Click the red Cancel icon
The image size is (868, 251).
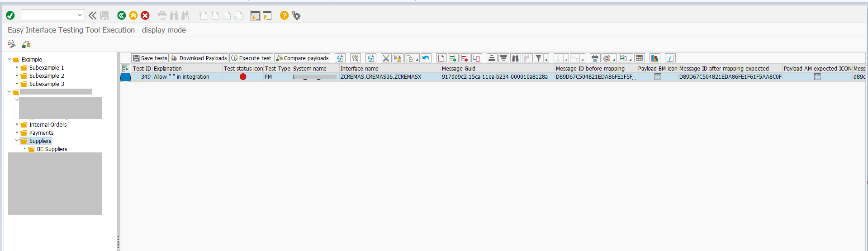[145, 16]
